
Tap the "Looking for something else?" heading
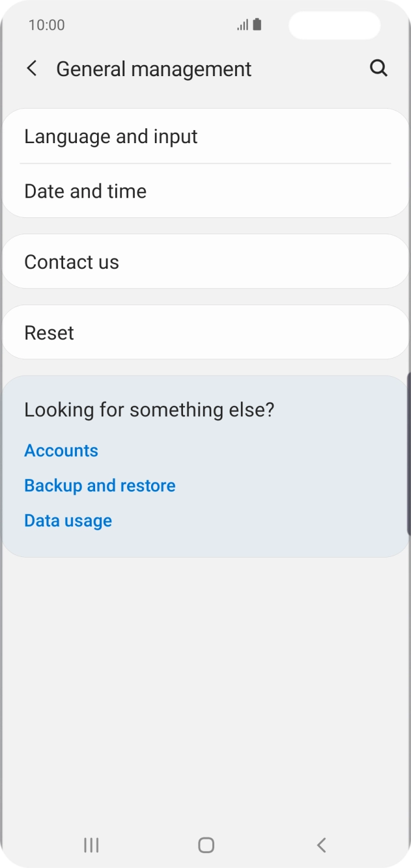[x=149, y=410]
